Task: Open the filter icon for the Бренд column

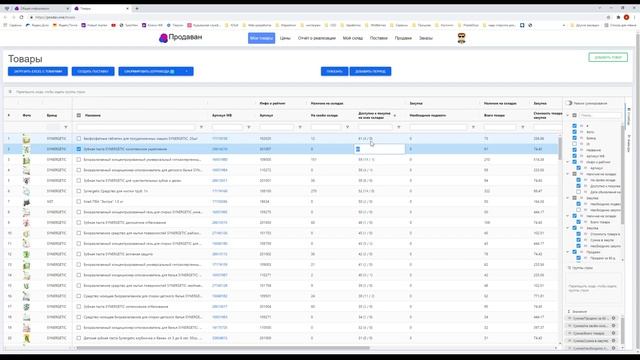Action: 66,127
